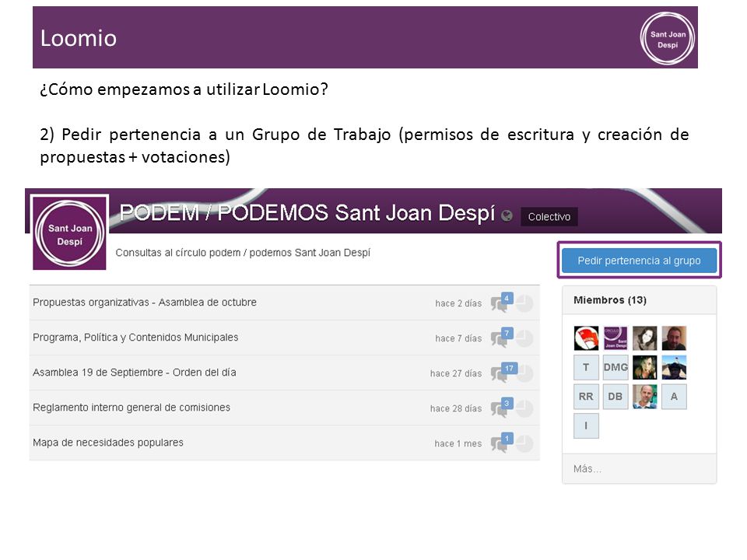Open member avatar labeled DMG
The width and height of the screenshot is (747, 560).
[615, 367]
